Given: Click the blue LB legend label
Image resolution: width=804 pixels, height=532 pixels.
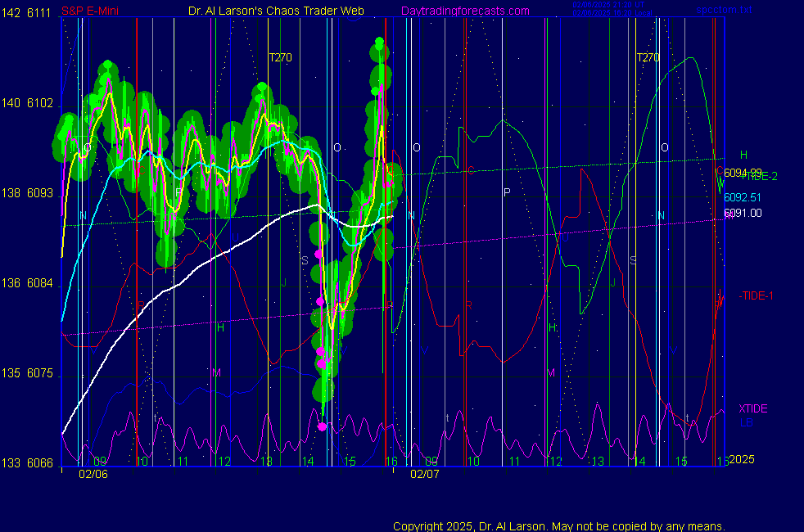Looking at the screenshot, I should pyautogui.click(x=746, y=422).
